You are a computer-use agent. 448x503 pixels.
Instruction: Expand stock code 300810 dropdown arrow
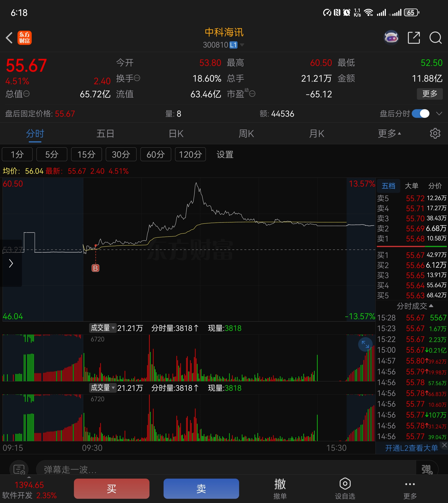242,45
